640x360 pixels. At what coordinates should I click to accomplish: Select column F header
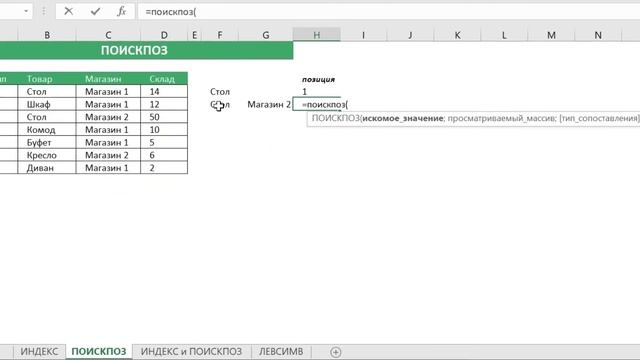click(x=220, y=35)
